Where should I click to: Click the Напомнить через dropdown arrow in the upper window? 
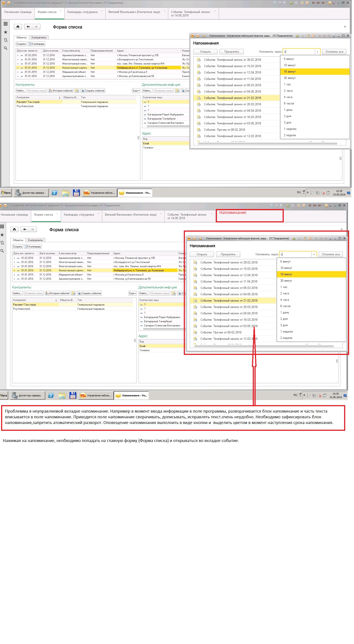click(317, 52)
